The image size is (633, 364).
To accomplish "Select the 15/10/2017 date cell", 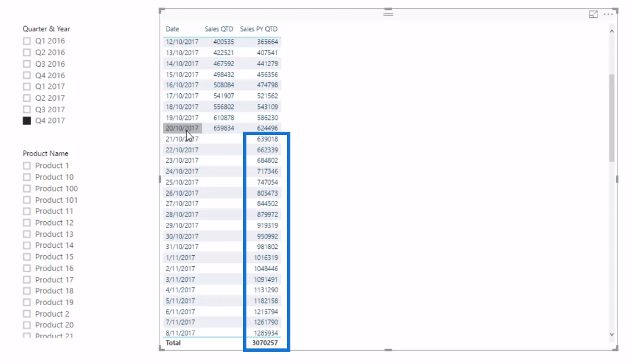I will click(x=182, y=74).
